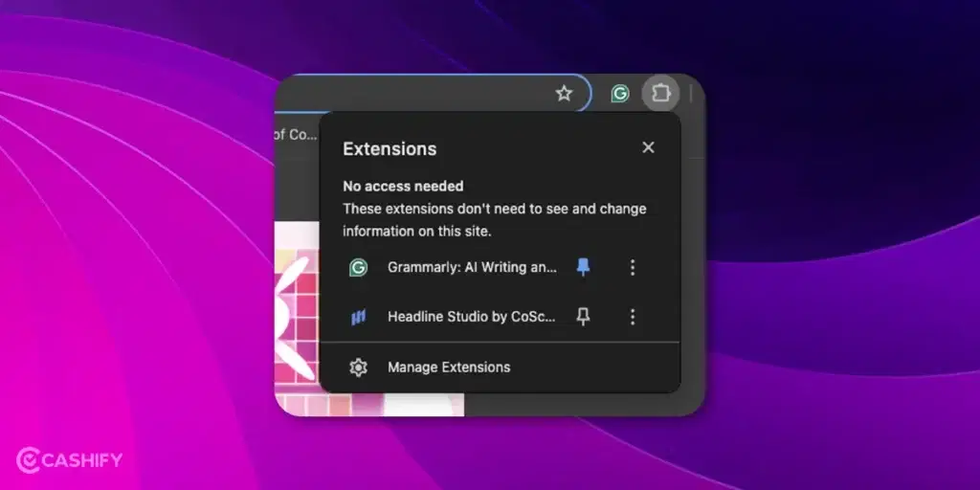Open more options for Grammarly

(x=633, y=268)
